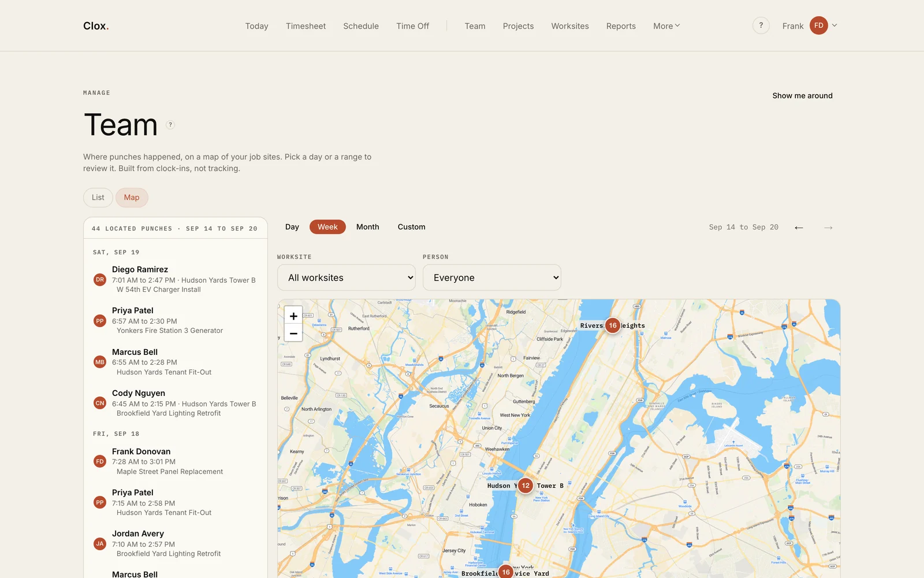Select Frank Donovan's Maple Street punch
This screenshot has width=924, height=578.
(176, 461)
